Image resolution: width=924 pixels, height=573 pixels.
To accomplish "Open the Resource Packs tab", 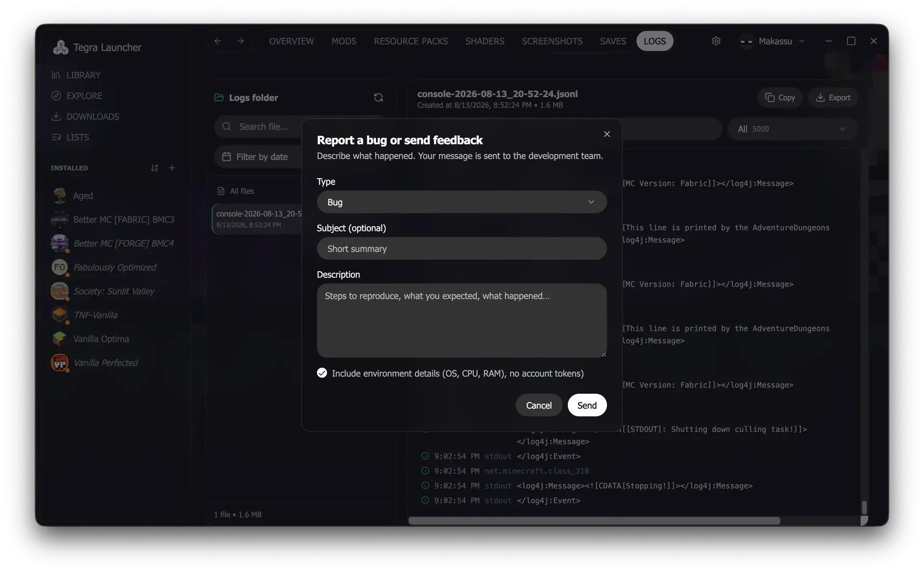I will (411, 41).
